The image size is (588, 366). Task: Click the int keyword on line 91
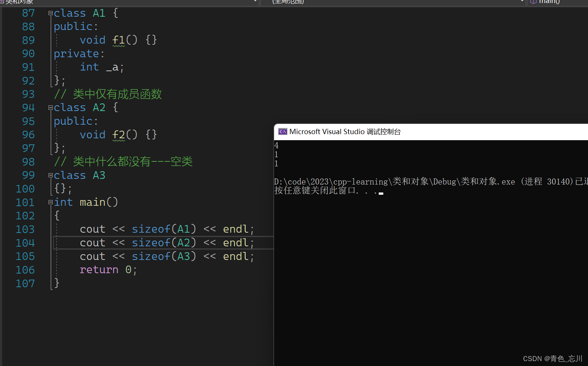click(89, 67)
